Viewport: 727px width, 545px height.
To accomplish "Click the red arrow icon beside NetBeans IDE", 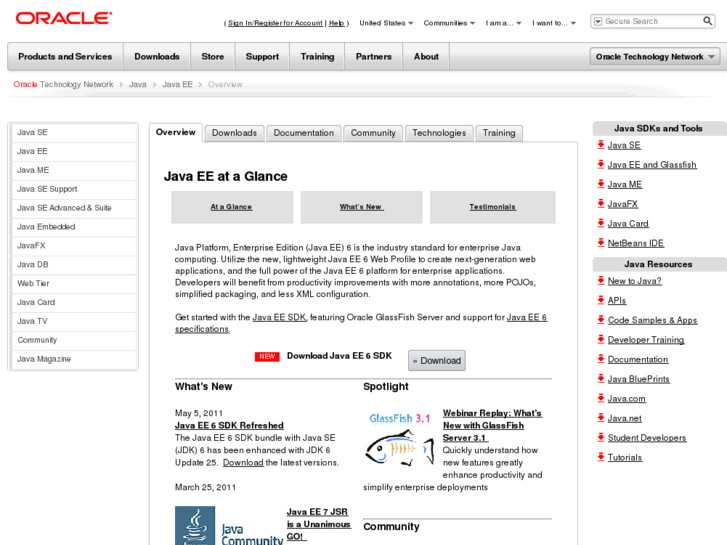I will pos(601,243).
